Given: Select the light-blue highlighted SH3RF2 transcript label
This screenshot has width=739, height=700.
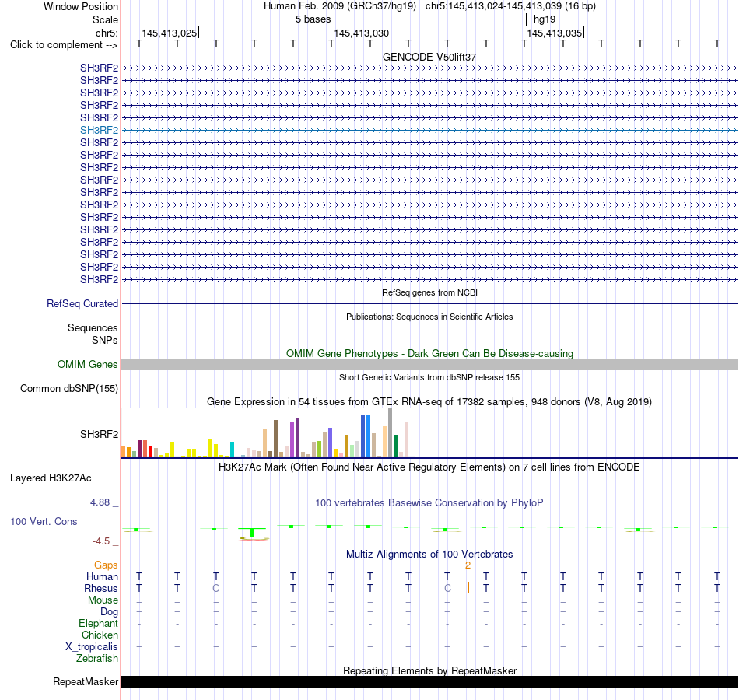Looking at the screenshot, I should [x=99, y=130].
